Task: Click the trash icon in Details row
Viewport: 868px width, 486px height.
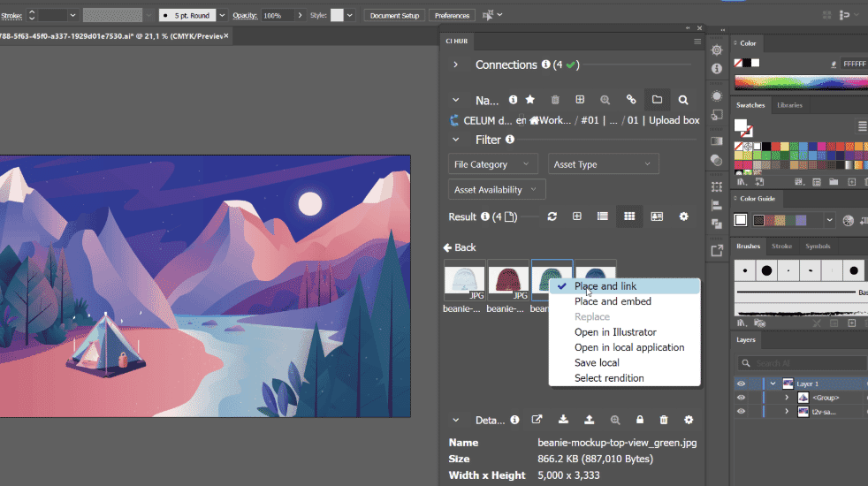Action: point(664,420)
